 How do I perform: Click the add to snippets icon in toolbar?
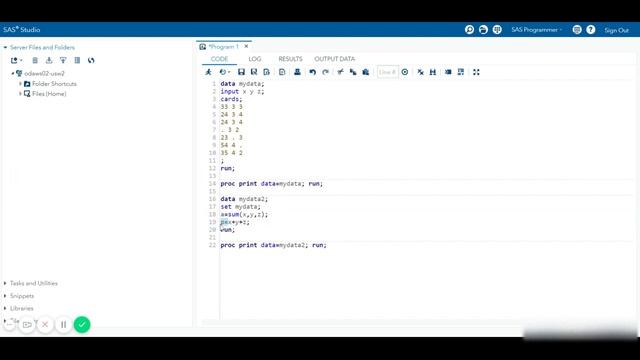(x=461, y=72)
